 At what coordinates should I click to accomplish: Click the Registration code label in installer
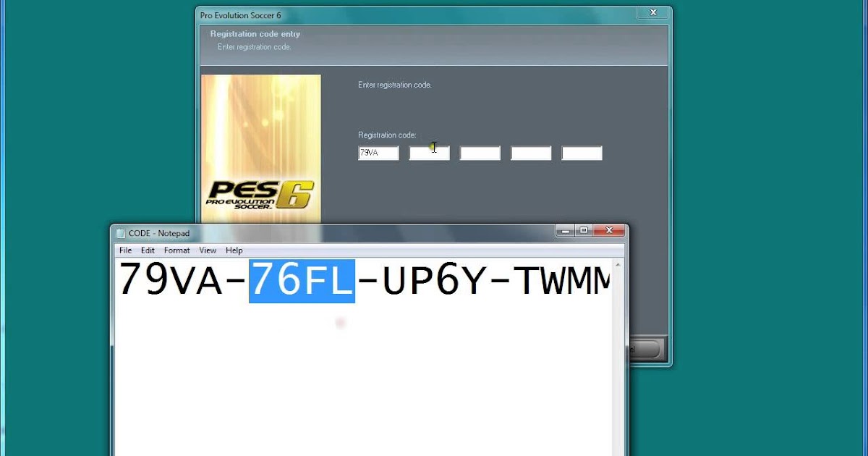tap(387, 135)
